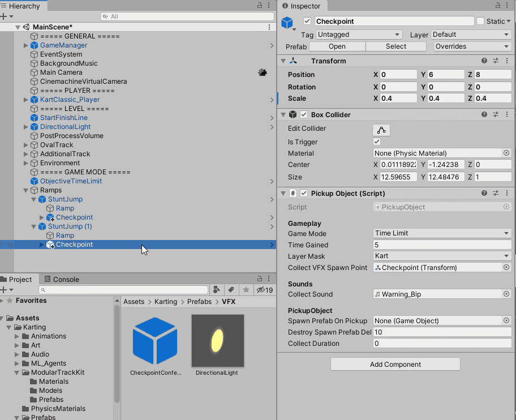
Task: Click the Hierarchy search field
Action: [187, 16]
